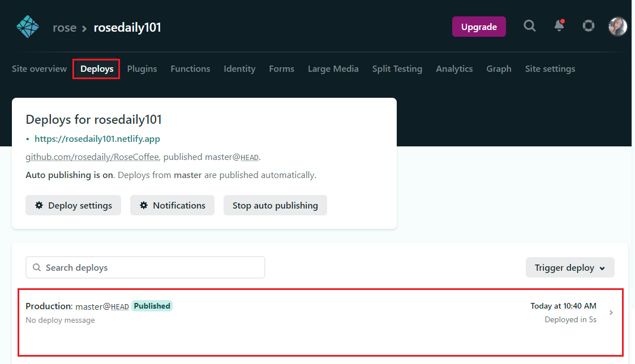Screen dimensions: 635x364
Task: Open the rosedaily101.netlify.app site link
Action: 97,138
